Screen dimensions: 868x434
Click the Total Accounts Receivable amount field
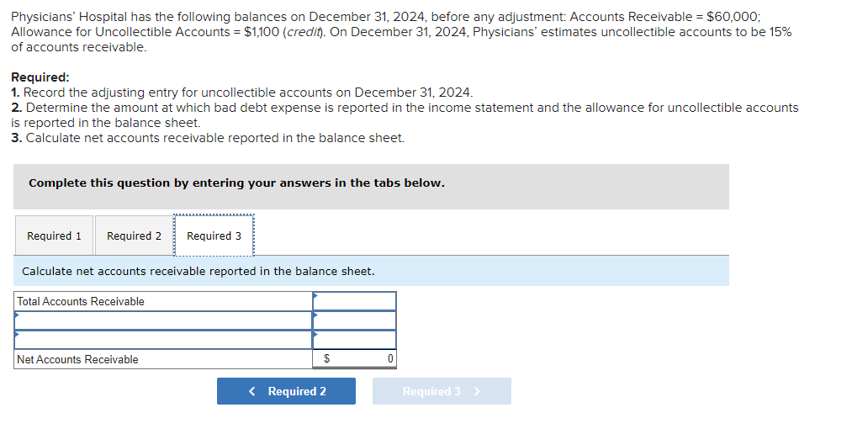[x=354, y=301]
